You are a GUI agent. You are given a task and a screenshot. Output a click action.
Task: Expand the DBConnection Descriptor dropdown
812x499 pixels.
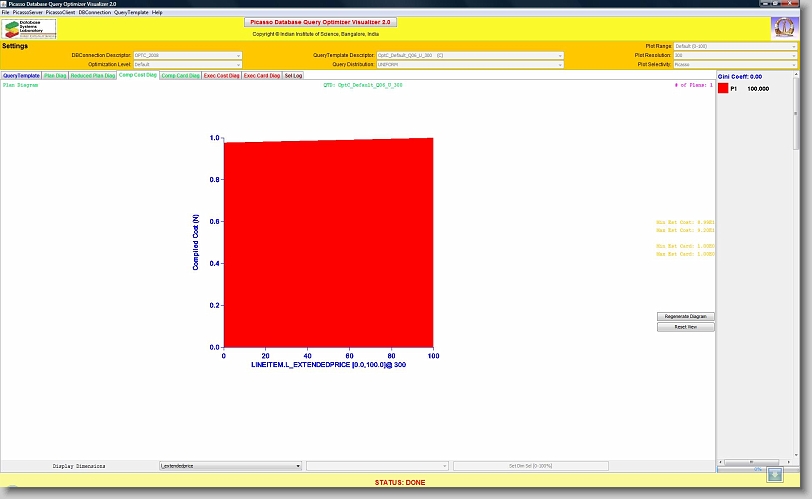(189, 55)
